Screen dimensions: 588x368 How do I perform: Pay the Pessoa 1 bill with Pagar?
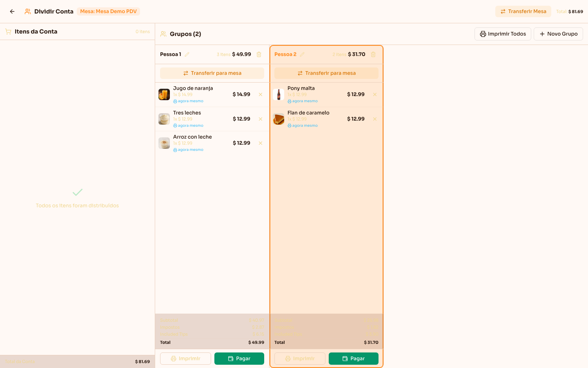[239, 359]
